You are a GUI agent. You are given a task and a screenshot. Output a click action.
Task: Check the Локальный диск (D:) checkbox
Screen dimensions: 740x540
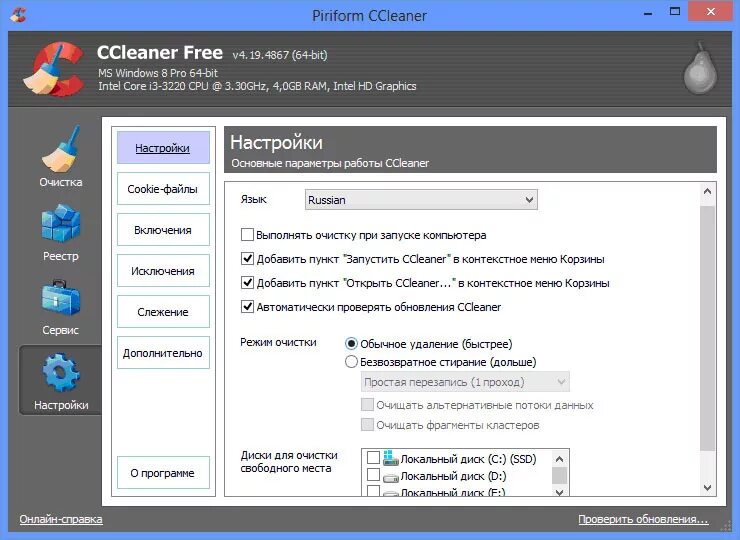[373, 475]
